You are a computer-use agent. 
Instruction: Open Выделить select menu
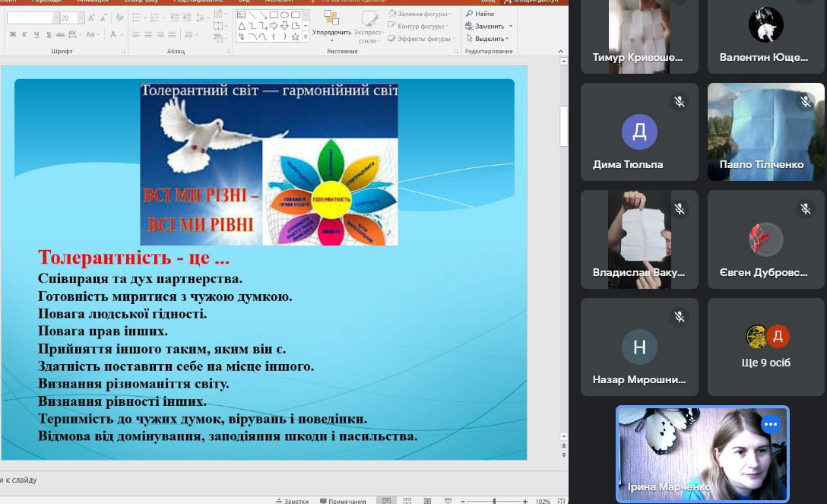coord(487,39)
